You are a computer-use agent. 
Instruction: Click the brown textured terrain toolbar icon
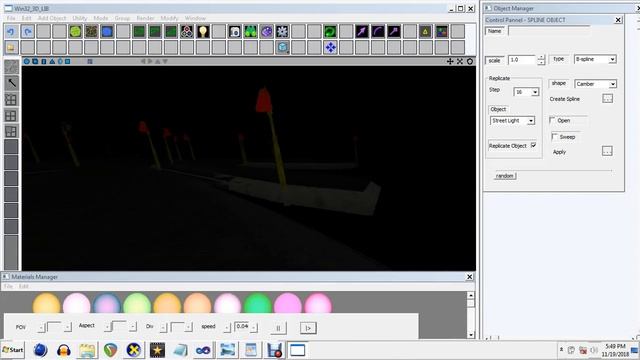pyautogui.click(x=91, y=31)
